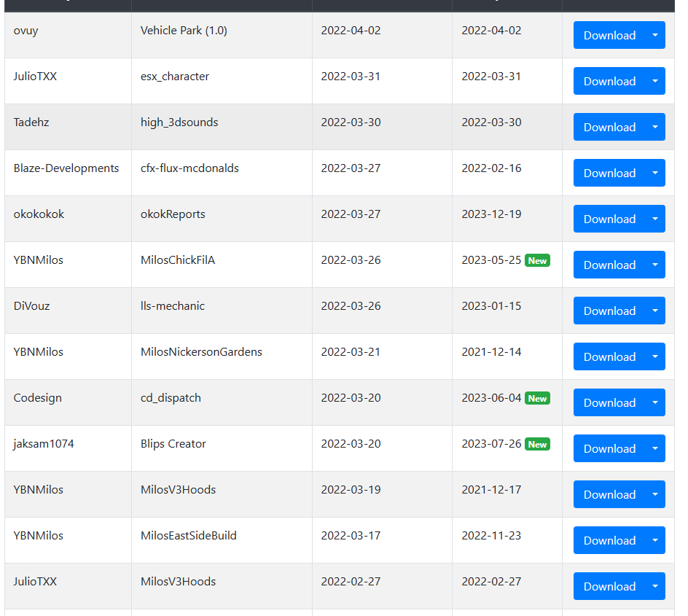Viewport: 688px width, 616px height.
Task: Select author name ovuy
Action: pyautogui.click(x=26, y=31)
